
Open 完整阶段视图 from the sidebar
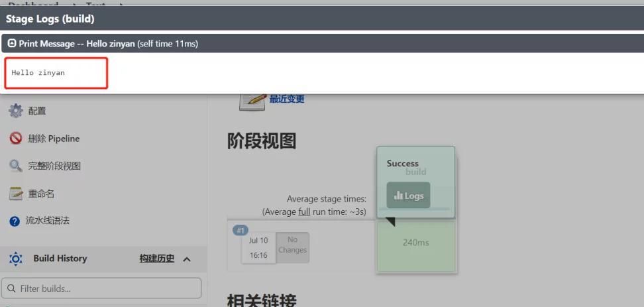pyautogui.click(x=54, y=166)
